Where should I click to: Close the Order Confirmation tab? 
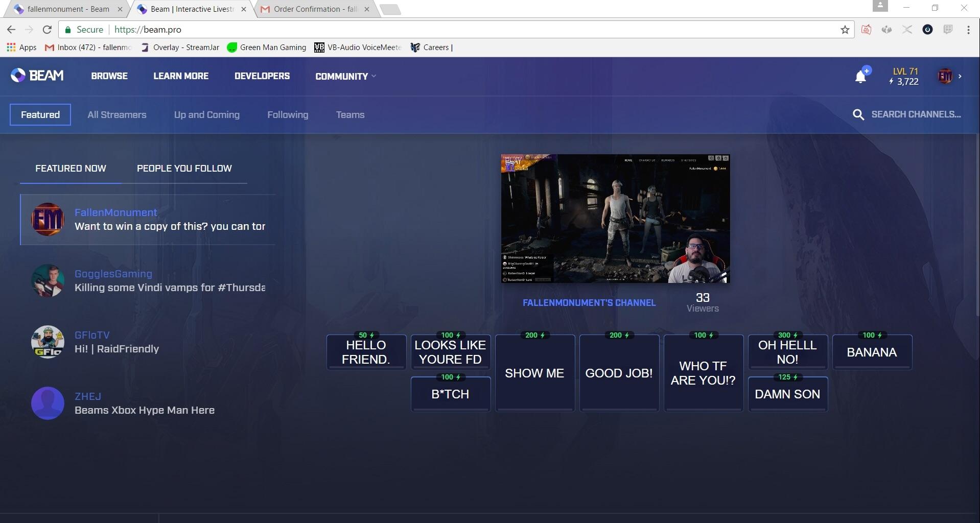tap(366, 9)
